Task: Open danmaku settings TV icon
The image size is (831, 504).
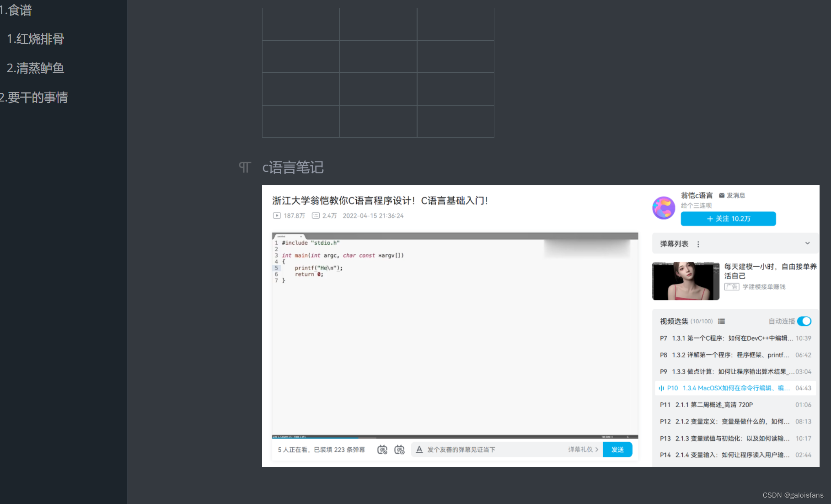Action: tap(399, 450)
